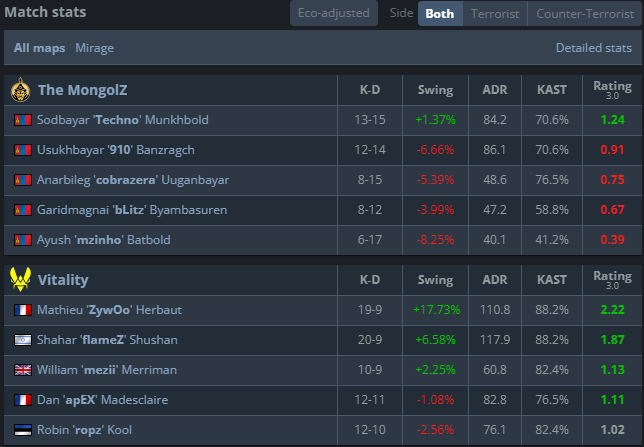Image resolution: width=644 pixels, height=447 pixels.
Task: Click The MongolZ Swing column header
Action: point(435,91)
